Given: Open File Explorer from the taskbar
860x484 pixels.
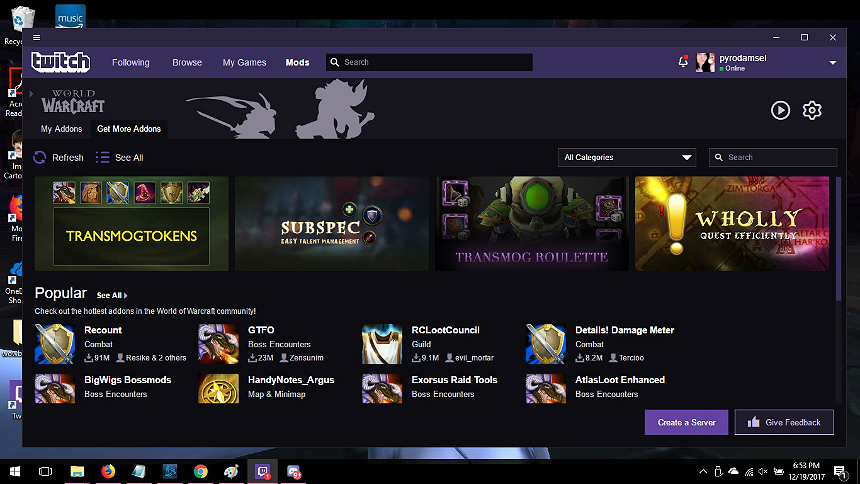Looking at the screenshot, I should click(x=77, y=471).
